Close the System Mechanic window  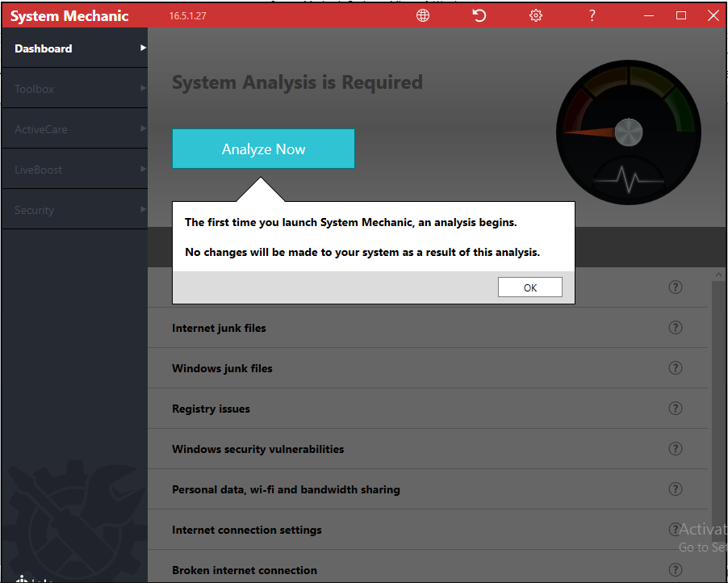713,15
